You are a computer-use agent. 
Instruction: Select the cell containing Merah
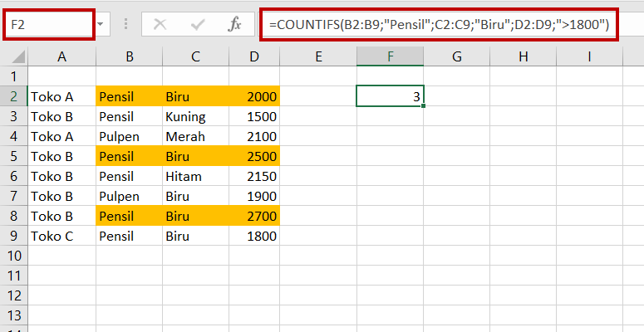195,136
